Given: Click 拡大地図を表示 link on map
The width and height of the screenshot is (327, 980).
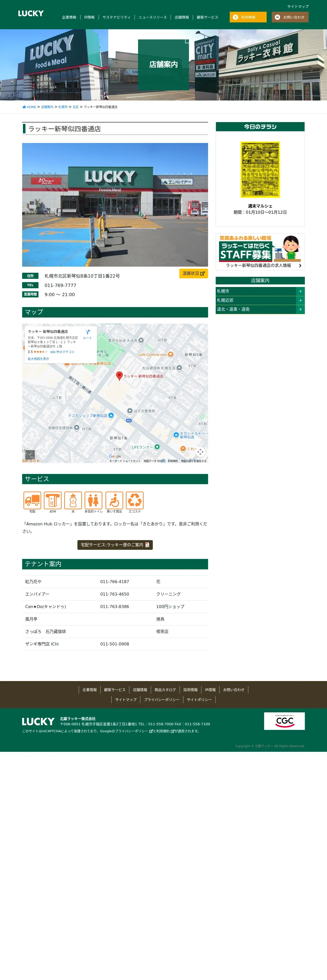Looking at the screenshot, I should point(38,359).
